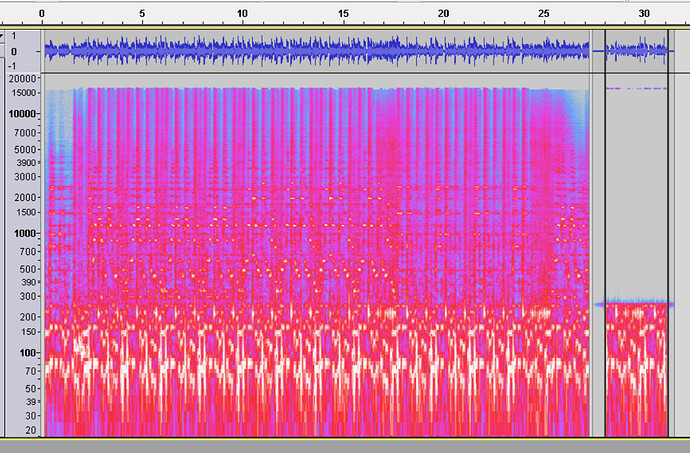Image resolution: width=690 pixels, height=453 pixels.
Task: Click the 10000 Hz frequency scale label
Action: (22, 114)
